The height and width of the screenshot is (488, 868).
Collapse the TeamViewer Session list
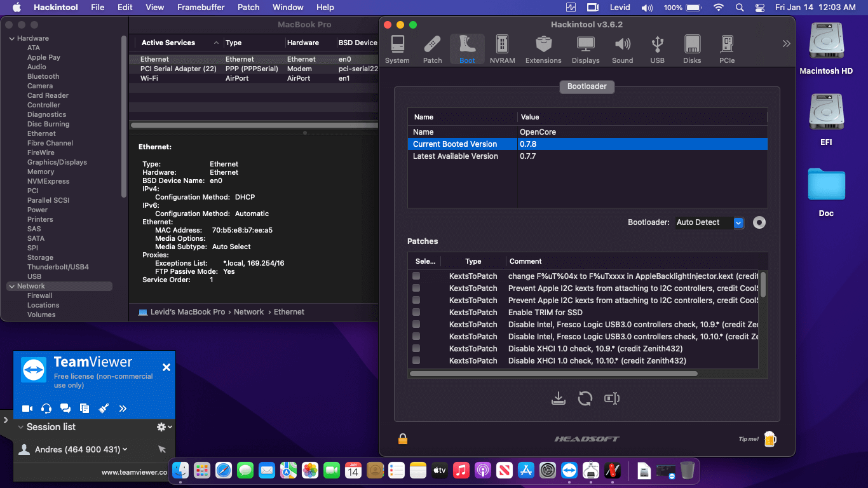coord(21,427)
